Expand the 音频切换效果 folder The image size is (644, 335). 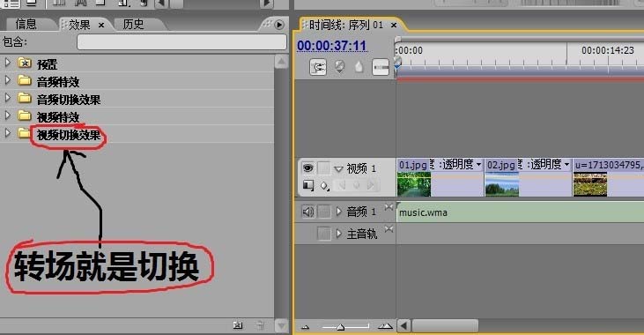click(x=7, y=98)
